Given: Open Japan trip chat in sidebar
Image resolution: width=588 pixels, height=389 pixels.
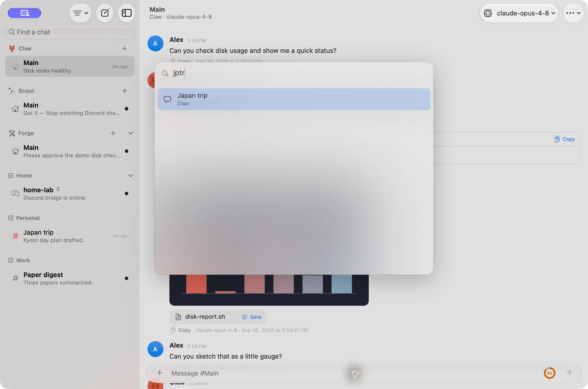Looking at the screenshot, I should pos(70,236).
